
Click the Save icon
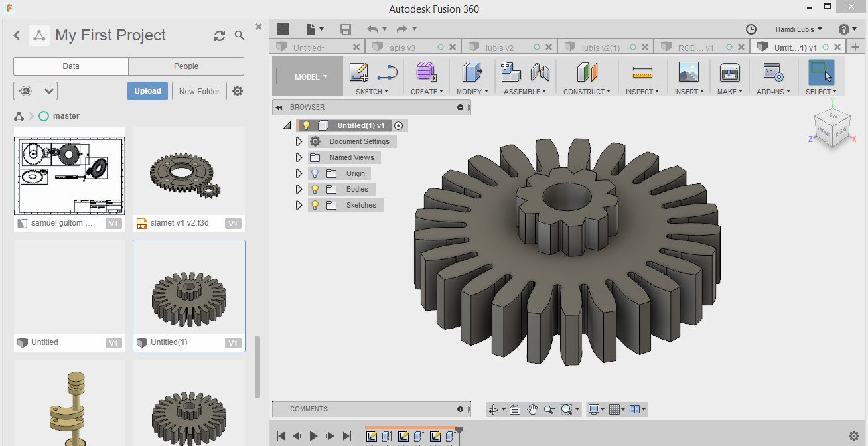(x=345, y=29)
